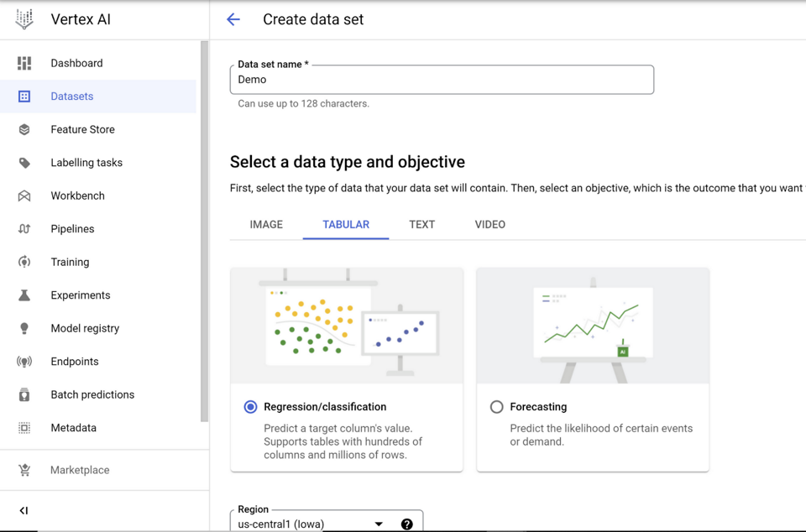
Task: Click inside the Data set name field
Action: click(x=442, y=80)
